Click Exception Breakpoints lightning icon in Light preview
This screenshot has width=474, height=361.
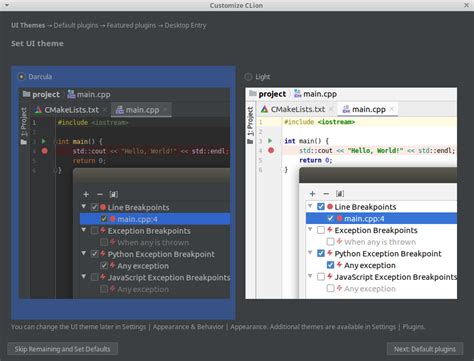330,230
